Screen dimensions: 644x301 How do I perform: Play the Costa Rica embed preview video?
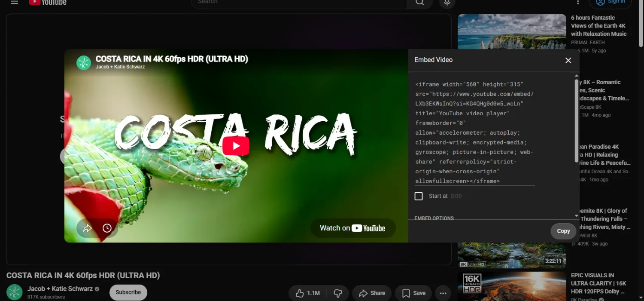coord(236,146)
